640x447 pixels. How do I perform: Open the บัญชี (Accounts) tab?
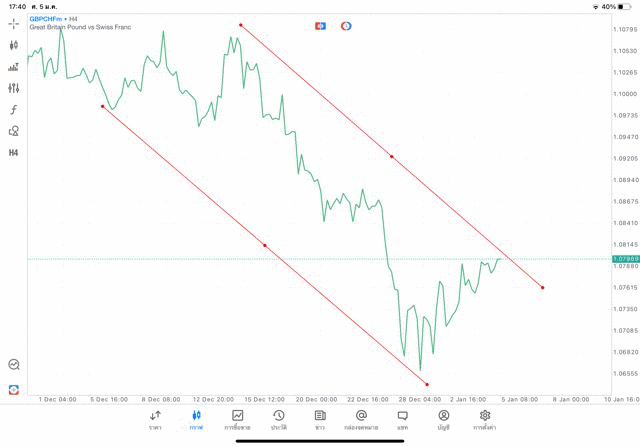443,420
